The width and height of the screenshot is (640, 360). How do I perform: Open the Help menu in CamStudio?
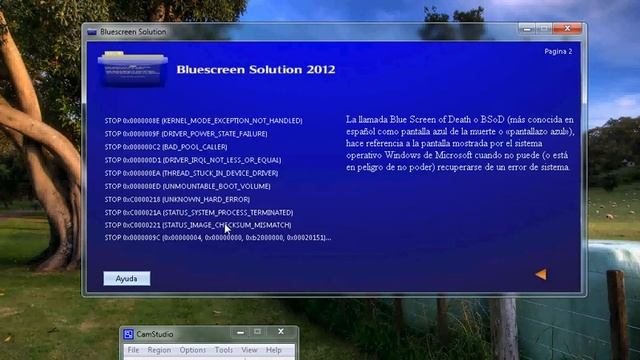(x=273, y=350)
